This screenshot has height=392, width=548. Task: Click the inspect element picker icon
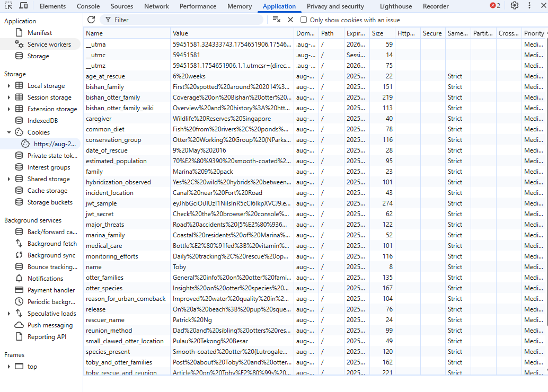pyautogui.click(x=9, y=6)
